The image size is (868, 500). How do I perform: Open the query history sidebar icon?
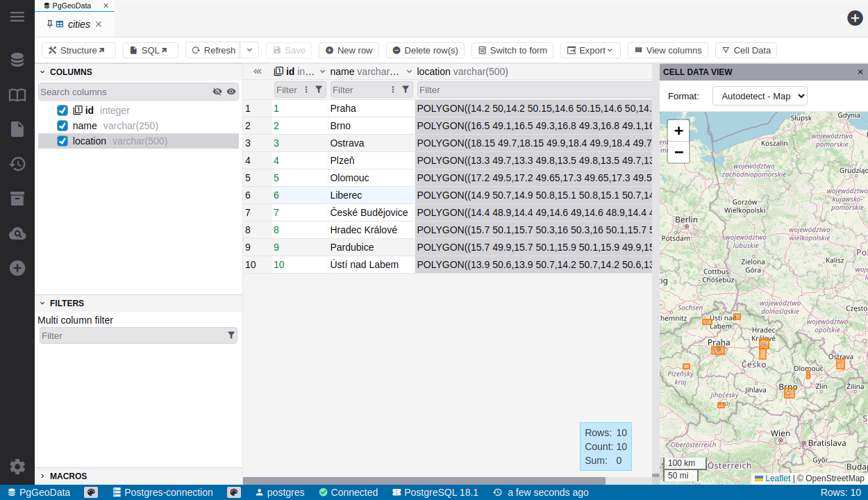click(x=17, y=164)
